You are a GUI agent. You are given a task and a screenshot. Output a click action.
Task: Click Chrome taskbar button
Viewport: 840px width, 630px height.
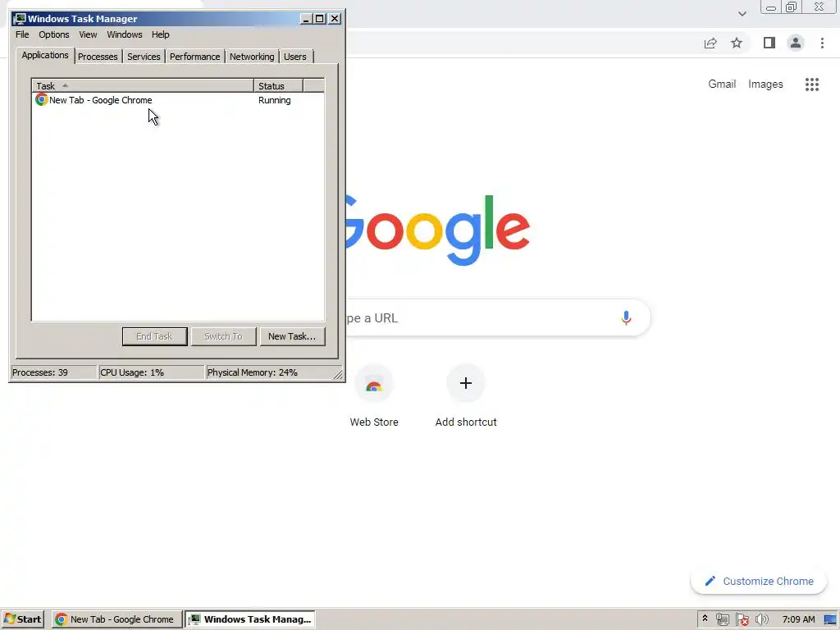pos(117,619)
